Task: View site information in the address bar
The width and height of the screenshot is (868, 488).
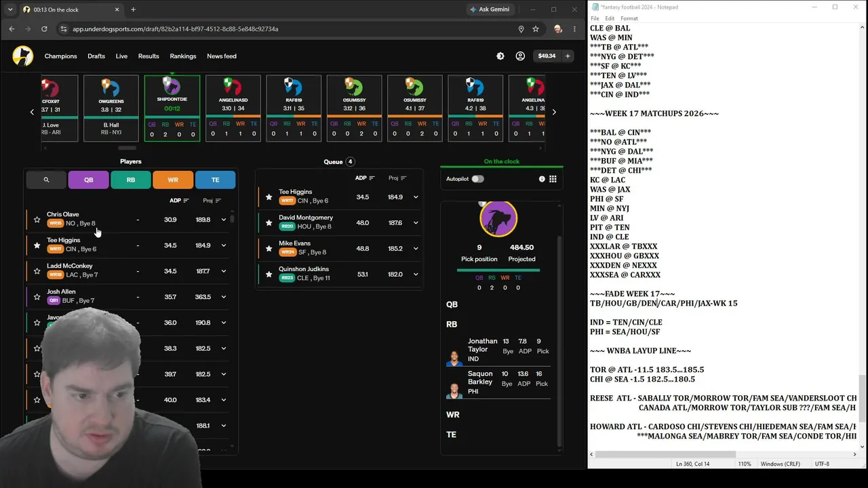Action: pyautogui.click(x=64, y=29)
